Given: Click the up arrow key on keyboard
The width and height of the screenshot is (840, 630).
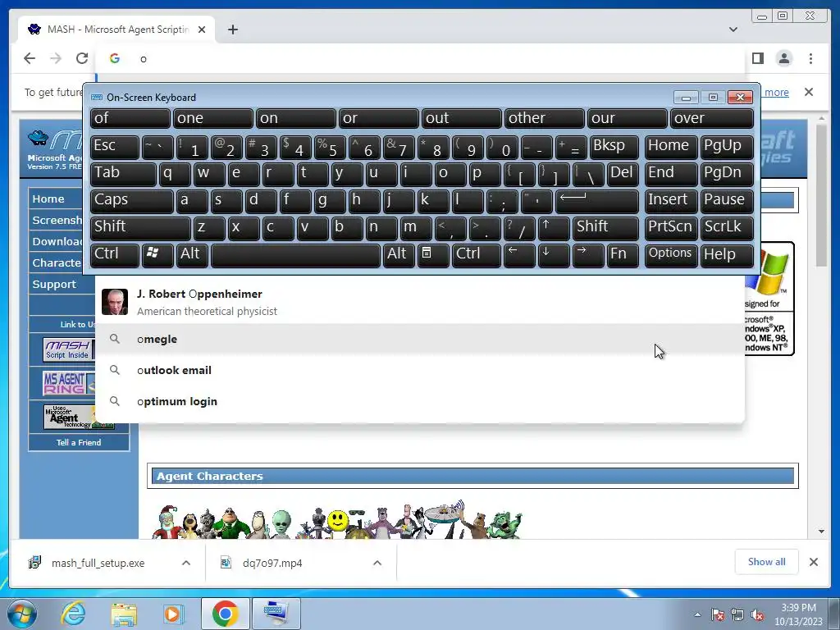Looking at the screenshot, I should (554, 228).
